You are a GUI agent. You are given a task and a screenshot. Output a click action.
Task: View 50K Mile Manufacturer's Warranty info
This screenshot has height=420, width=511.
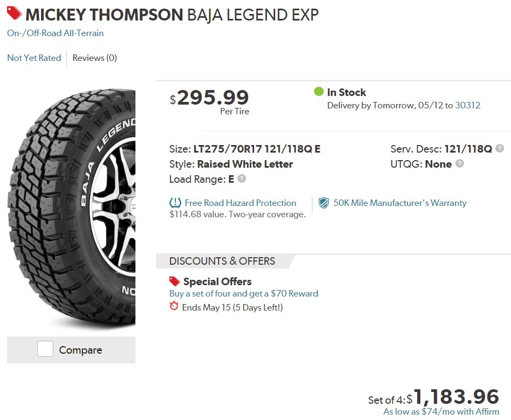(400, 203)
